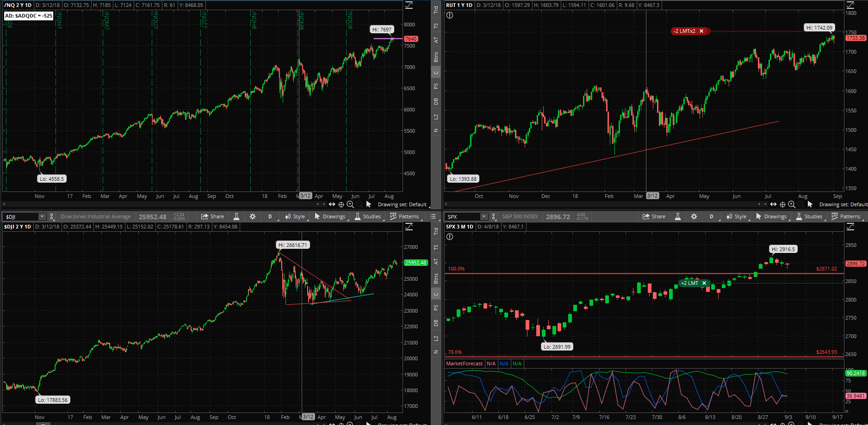Click the Lo: 1393.88 bubble on the RUT chart

(463, 179)
